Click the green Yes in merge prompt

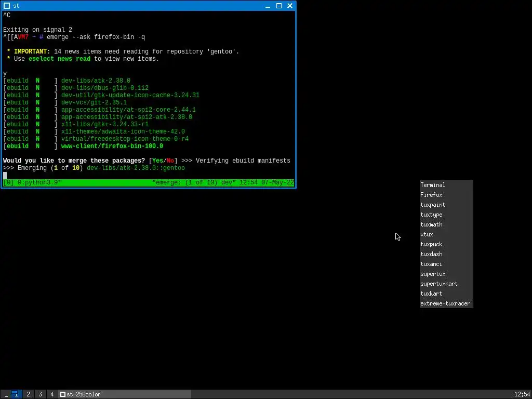157,161
